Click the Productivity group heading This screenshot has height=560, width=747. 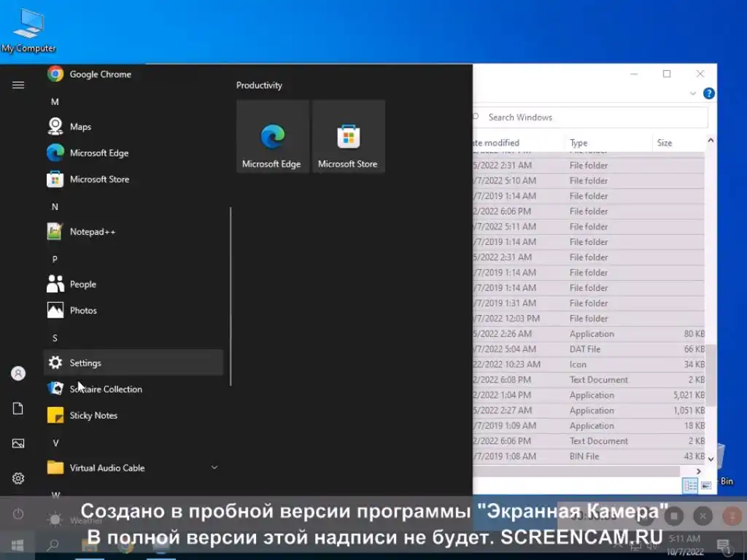click(259, 85)
